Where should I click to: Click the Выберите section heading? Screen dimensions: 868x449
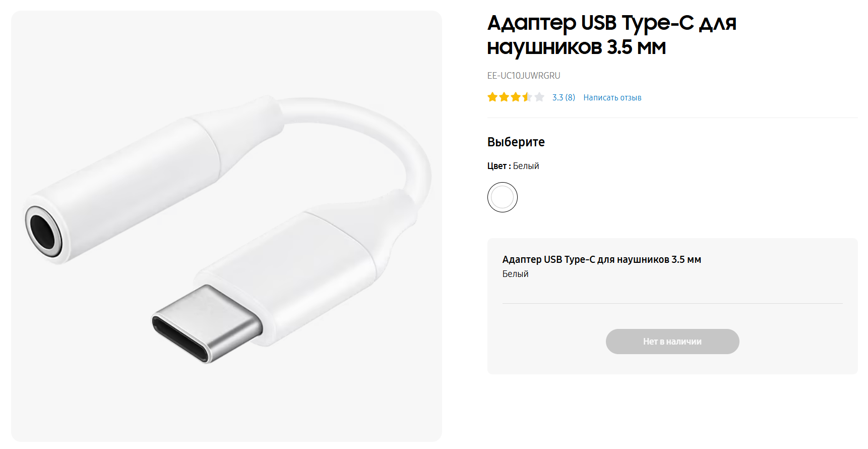(x=516, y=142)
